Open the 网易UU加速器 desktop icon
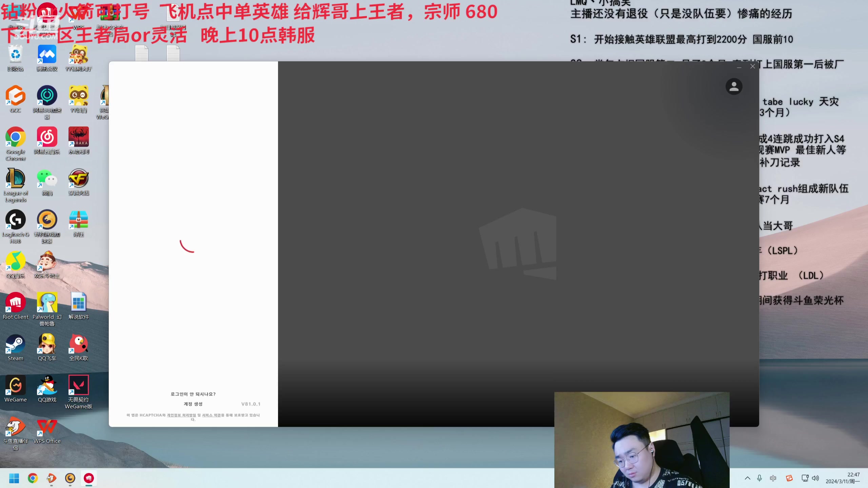 coord(47,102)
